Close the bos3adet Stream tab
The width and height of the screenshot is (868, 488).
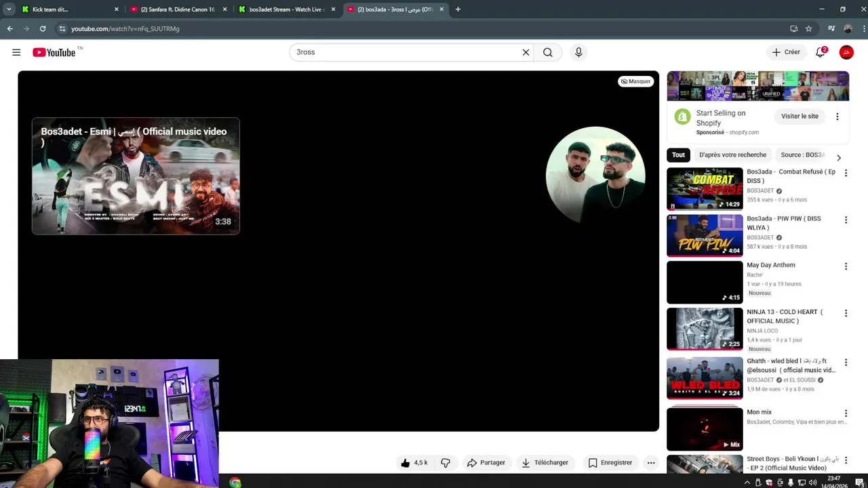click(x=333, y=9)
